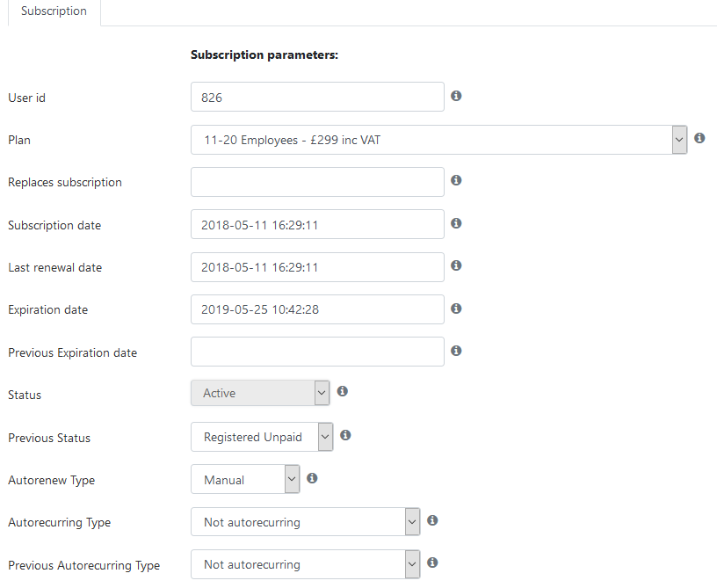Click info icon beside Previous Status dropdown
This screenshot has width=717, height=588.
[345, 435]
